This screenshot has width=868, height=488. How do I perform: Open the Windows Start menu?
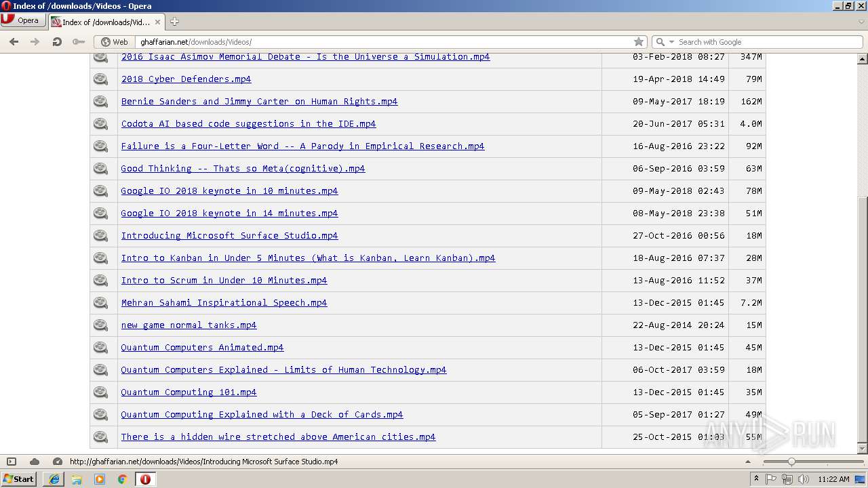(x=19, y=479)
